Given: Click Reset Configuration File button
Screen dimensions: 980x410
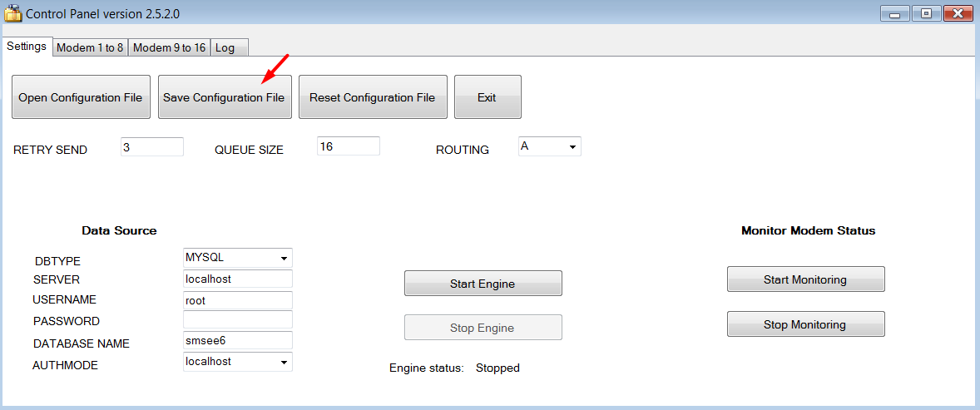Looking at the screenshot, I should (372, 97).
